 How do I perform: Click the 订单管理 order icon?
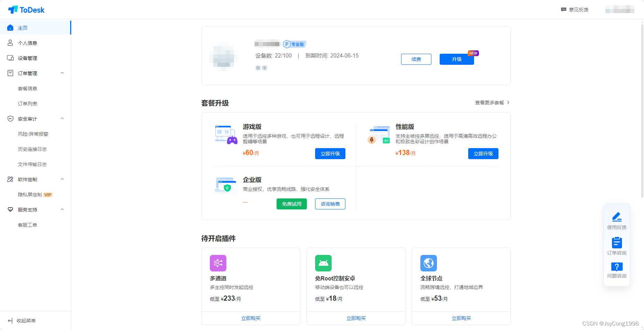[x=10, y=73]
